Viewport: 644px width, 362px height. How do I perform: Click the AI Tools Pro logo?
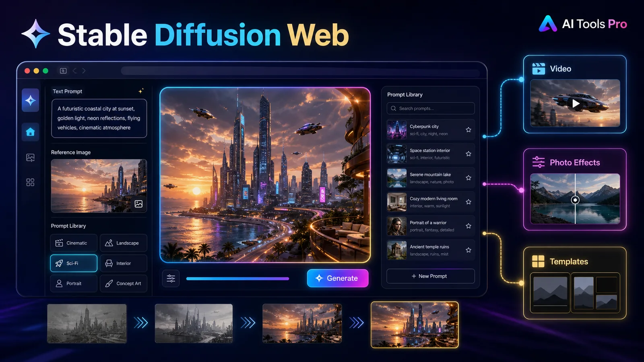coord(583,24)
